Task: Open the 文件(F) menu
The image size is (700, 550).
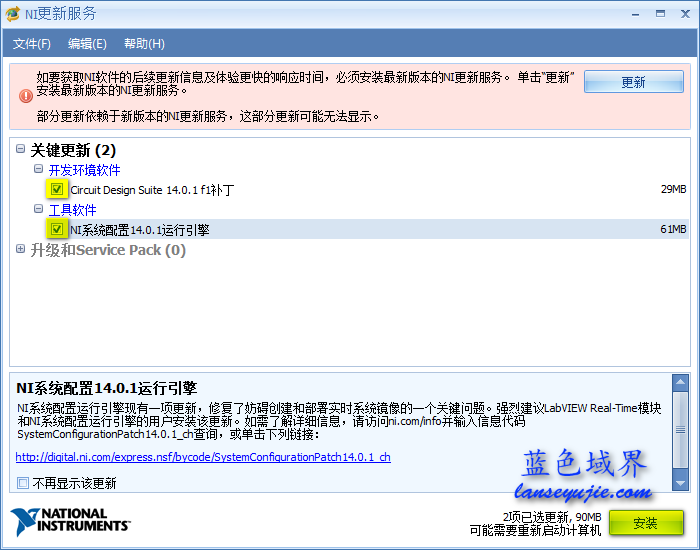Action: click(32, 44)
